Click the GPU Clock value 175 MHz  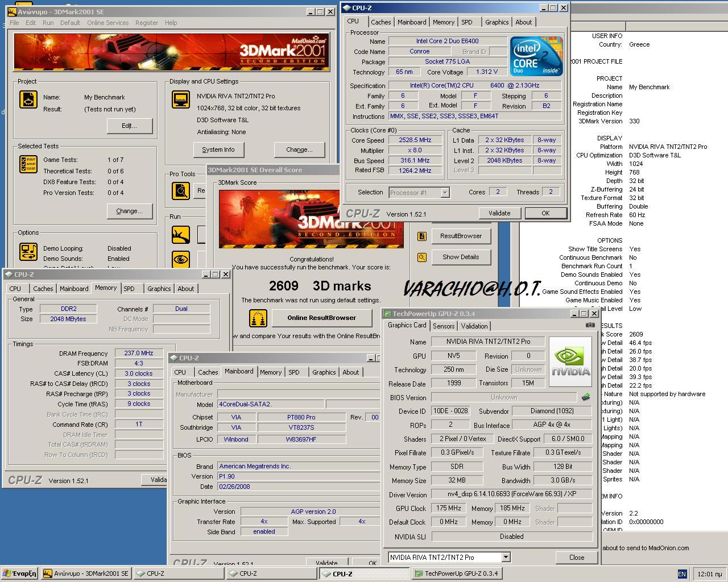449,508
